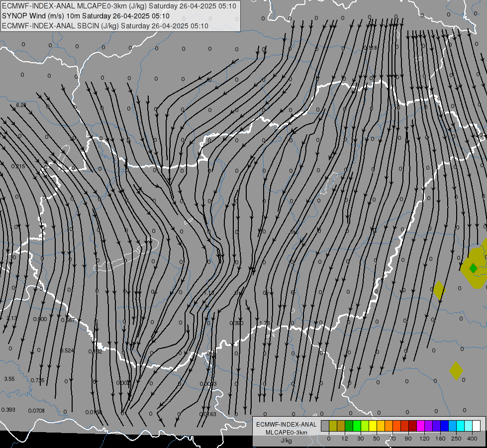Select the bright yellow legend swatch
Viewport: 487px width, 448px height.
(x=373, y=426)
